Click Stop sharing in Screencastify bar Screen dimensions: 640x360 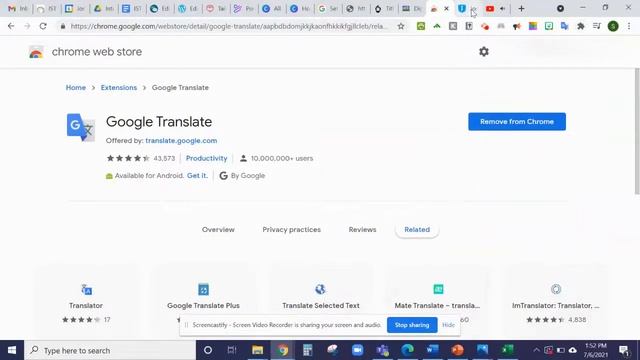(412, 325)
